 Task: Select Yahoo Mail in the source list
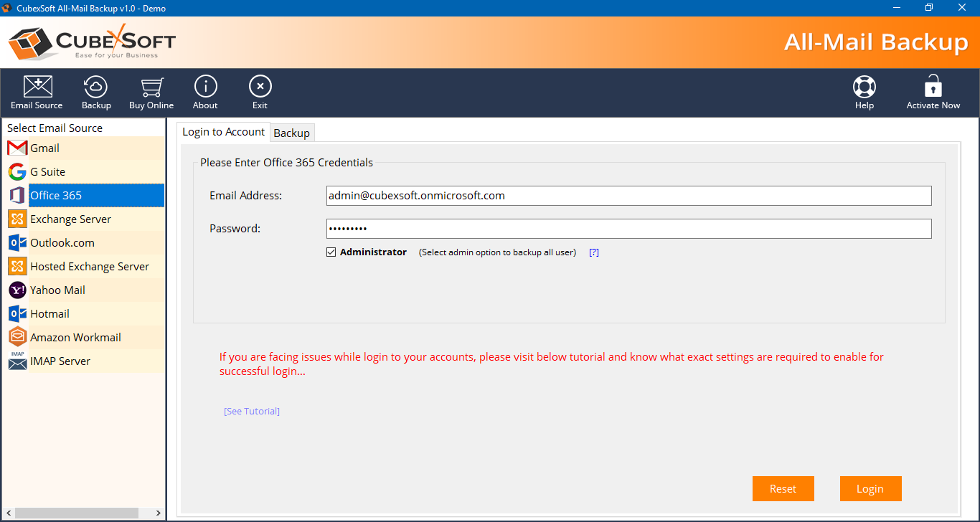[x=57, y=290]
